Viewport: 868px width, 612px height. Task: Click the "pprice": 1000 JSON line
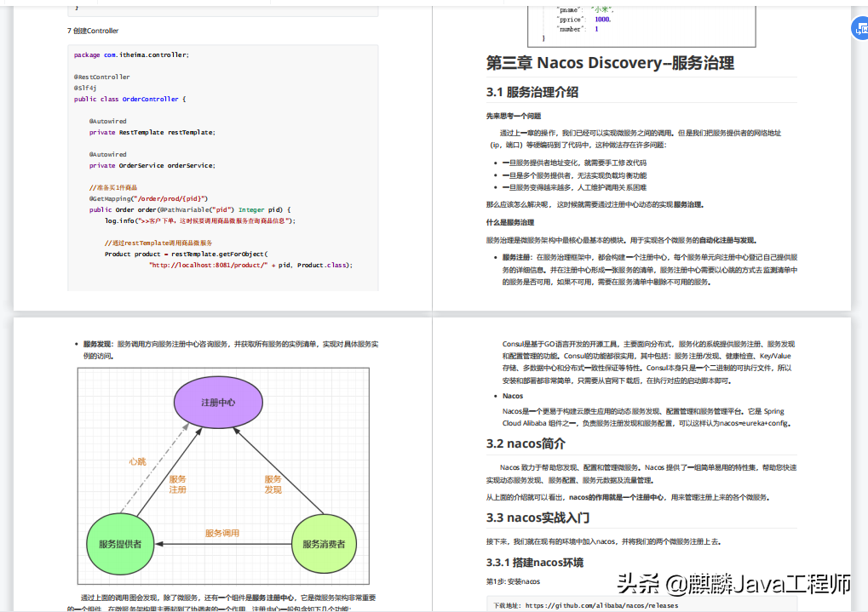click(x=584, y=20)
